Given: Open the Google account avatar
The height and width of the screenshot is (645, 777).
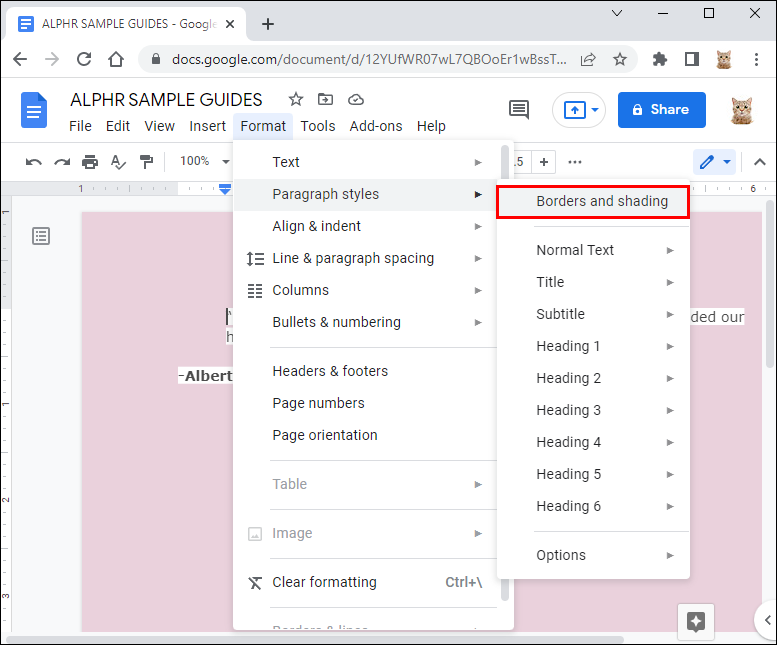Looking at the screenshot, I should pyautogui.click(x=742, y=109).
